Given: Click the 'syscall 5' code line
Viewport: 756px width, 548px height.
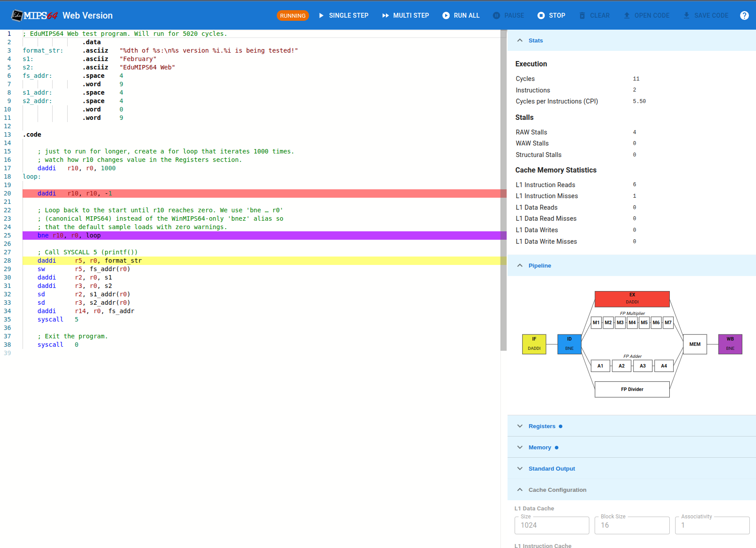Looking at the screenshot, I should pos(58,319).
